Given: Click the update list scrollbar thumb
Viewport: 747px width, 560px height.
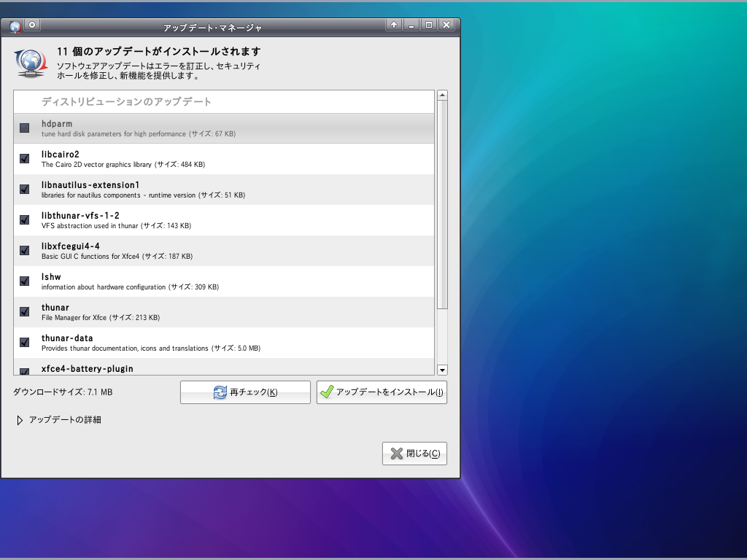Looking at the screenshot, I should (x=442, y=205).
